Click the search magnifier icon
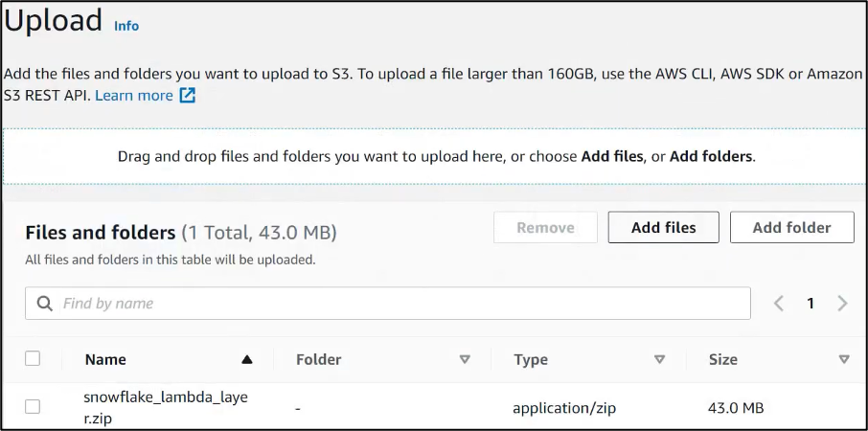 coord(44,304)
